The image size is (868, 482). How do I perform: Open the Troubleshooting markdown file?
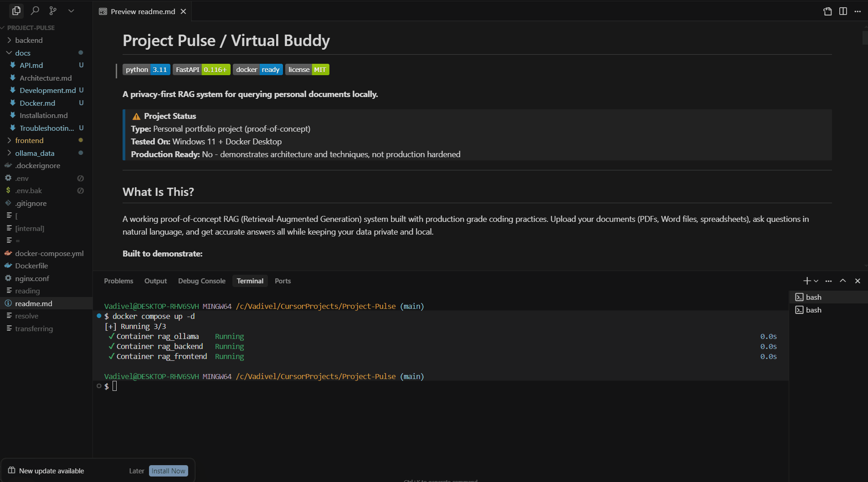click(46, 128)
